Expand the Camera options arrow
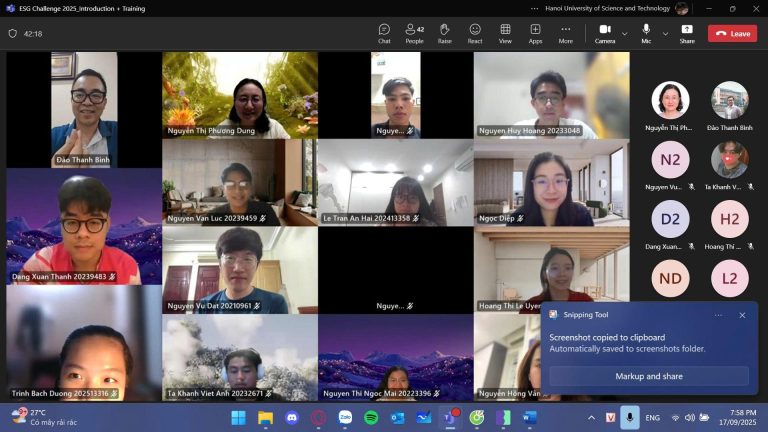 tap(624, 34)
